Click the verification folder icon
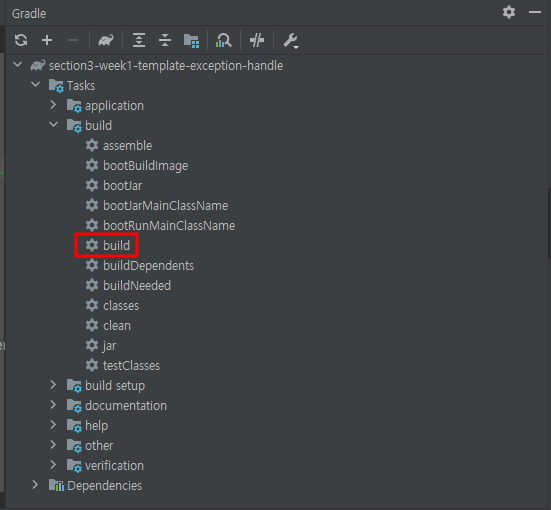The height and width of the screenshot is (510, 551). (74, 466)
